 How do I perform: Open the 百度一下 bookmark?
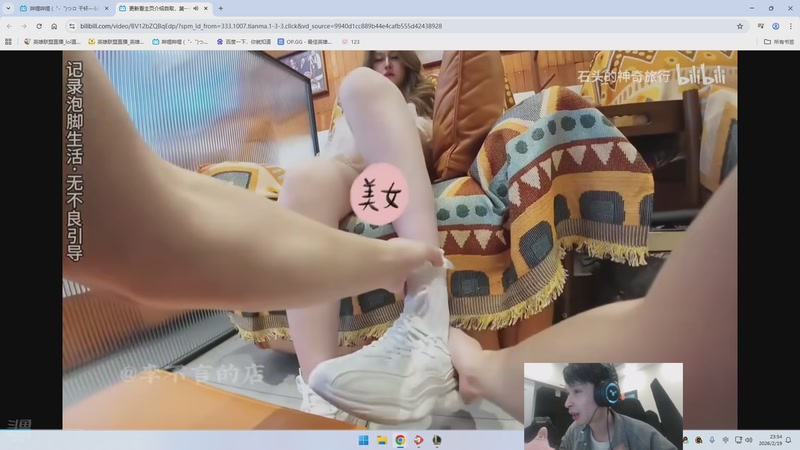(x=244, y=42)
